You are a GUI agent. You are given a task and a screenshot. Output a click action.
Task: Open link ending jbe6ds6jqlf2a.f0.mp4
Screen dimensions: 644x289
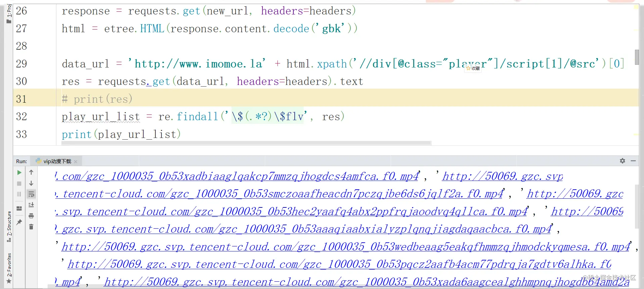[279, 194]
